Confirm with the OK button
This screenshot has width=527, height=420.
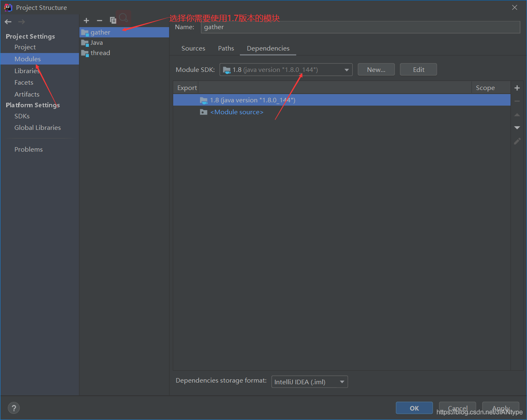pyautogui.click(x=414, y=408)
